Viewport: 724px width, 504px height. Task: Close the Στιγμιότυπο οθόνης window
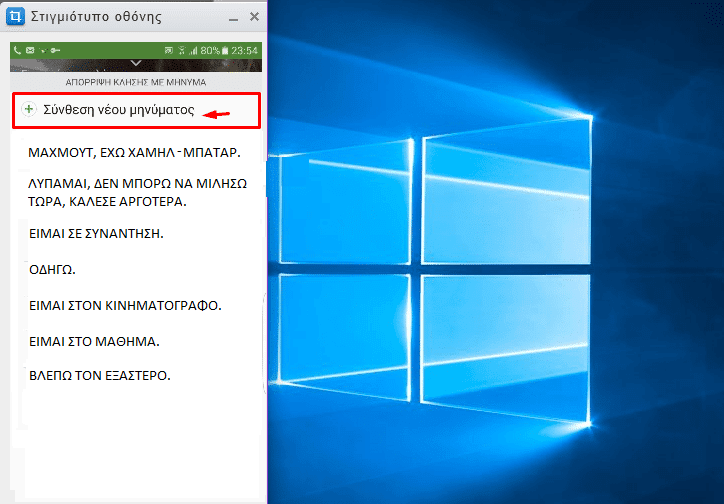tap(254, 17)
